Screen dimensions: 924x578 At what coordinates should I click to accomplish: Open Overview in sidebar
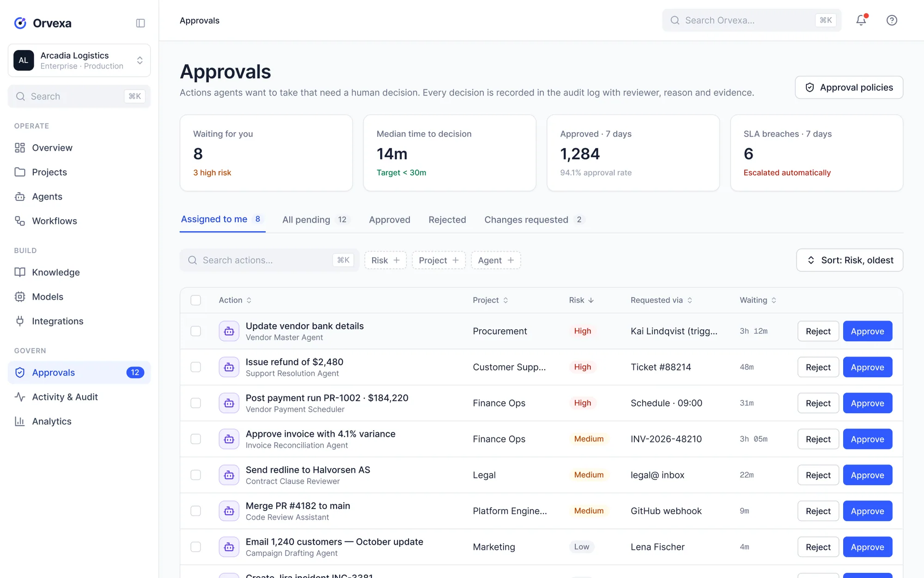(x=79, y=148)
